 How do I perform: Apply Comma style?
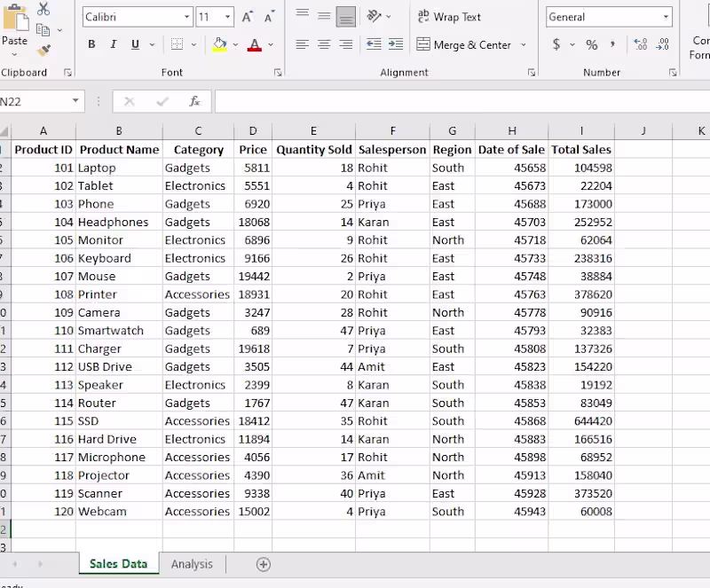click(x=612, y=44)
